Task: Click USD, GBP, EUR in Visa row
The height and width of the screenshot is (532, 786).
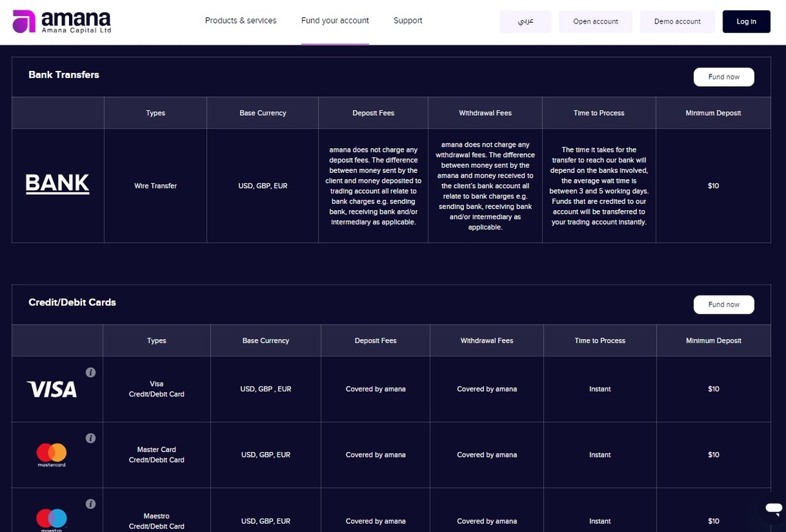Action: pos(265,389)
